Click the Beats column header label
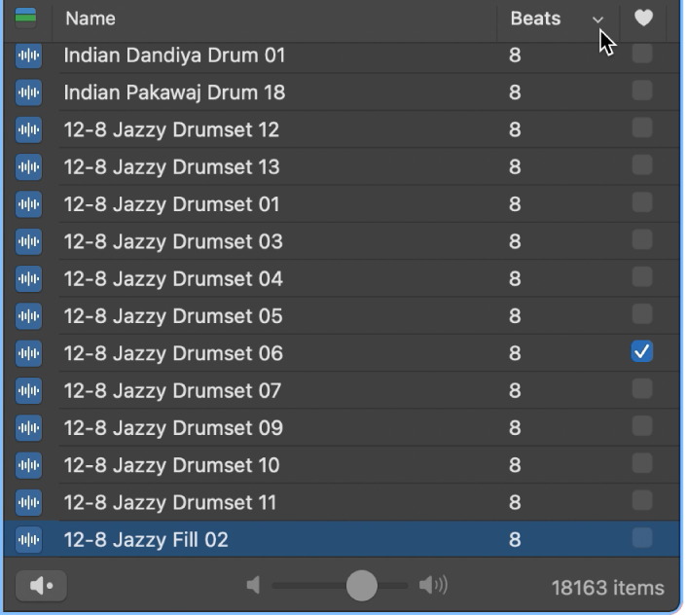 [535, 18]
